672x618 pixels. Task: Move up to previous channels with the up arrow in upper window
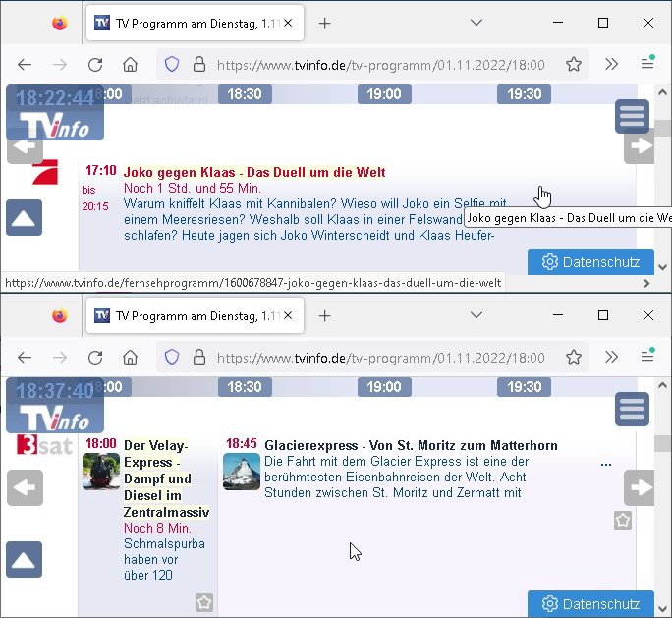click(x=24, y=218)
